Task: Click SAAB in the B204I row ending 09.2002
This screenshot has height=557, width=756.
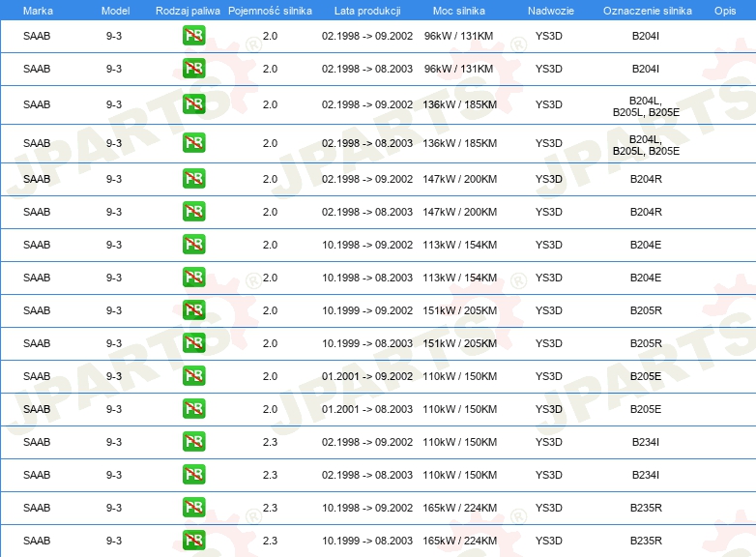Action: pyautogui.click(x=37, y=36)
